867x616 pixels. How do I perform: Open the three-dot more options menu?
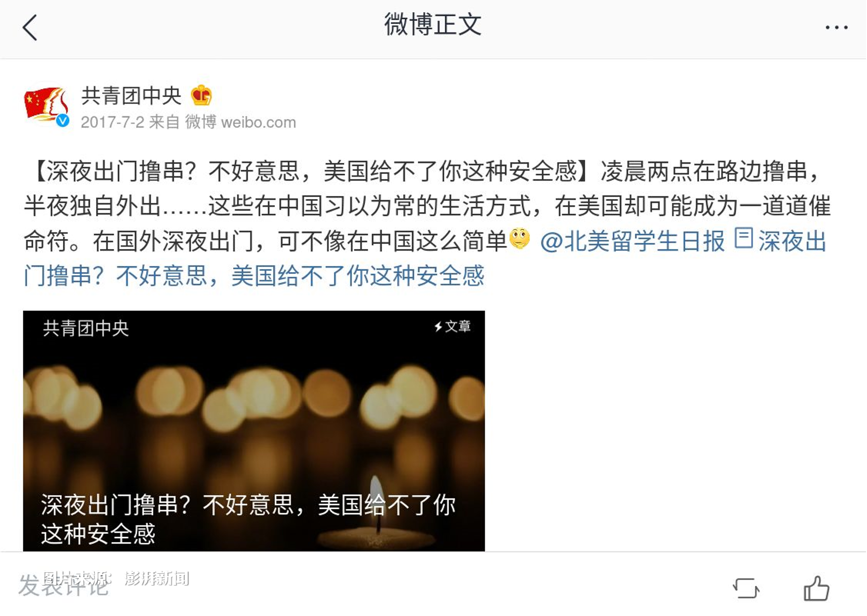click(836, 28)
